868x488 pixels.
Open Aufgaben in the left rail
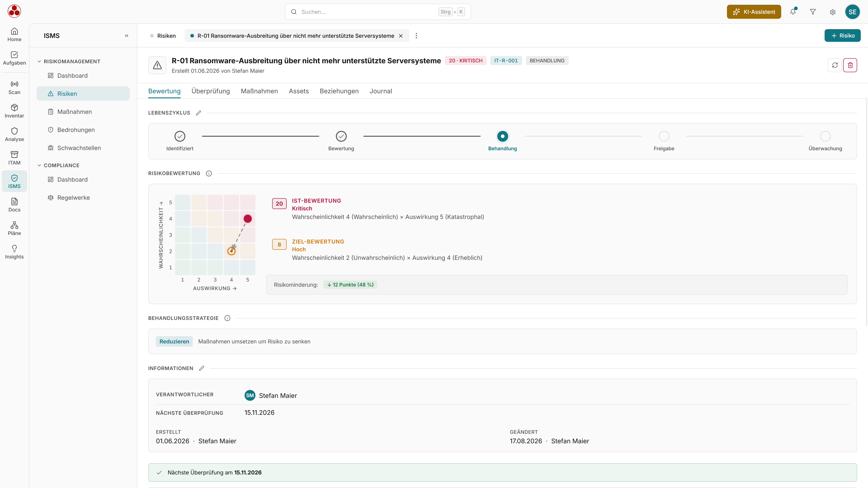coord(14,58)
